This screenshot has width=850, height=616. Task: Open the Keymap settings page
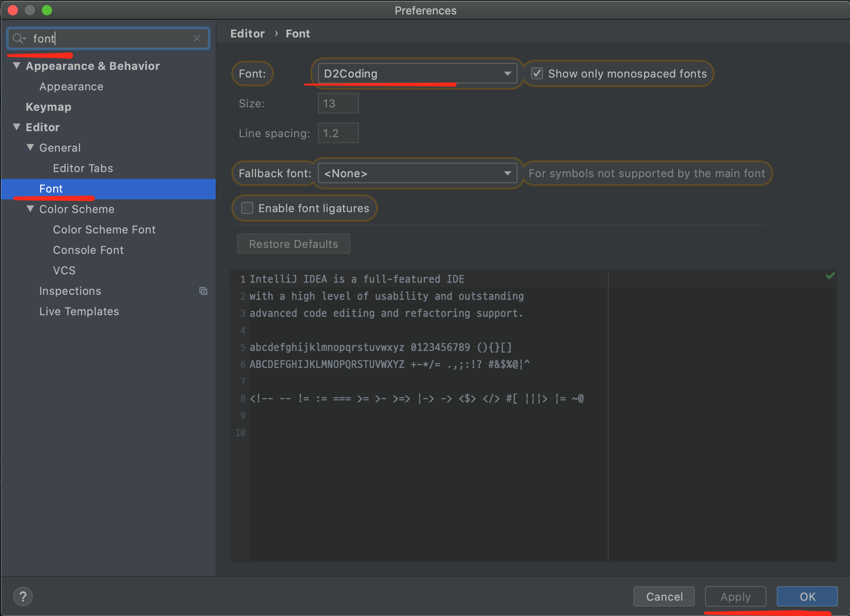pyautogui.click(x=49, y=107)
